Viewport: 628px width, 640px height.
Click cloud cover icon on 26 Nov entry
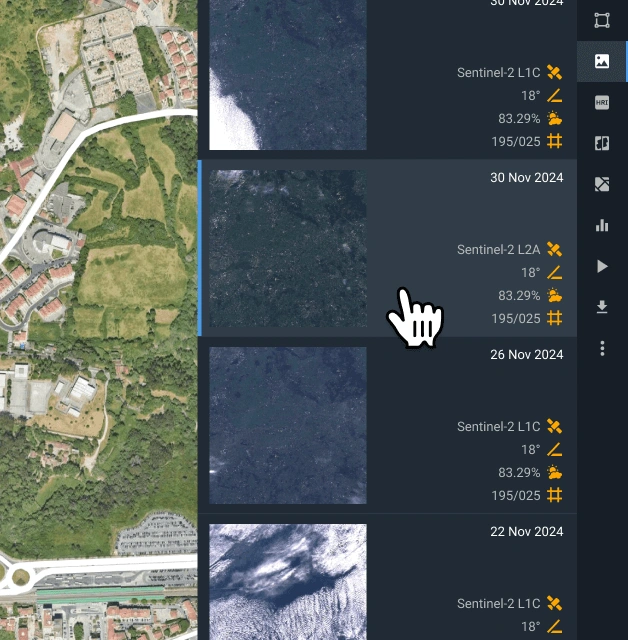click(555, 473)
